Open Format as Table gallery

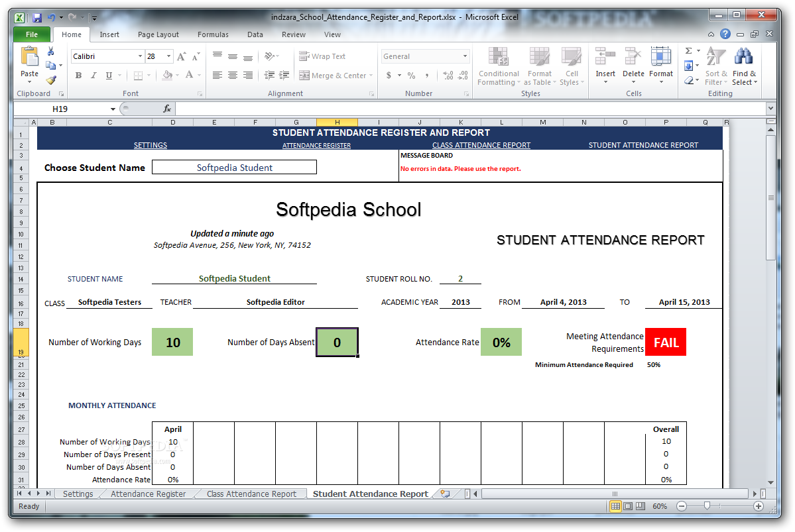540,66
